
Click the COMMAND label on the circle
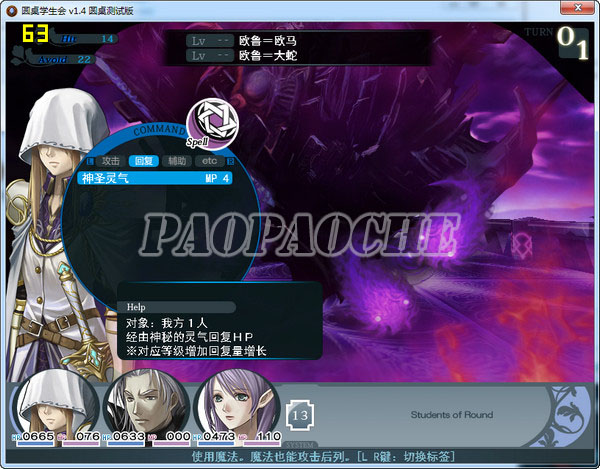[x=159, y=130]
